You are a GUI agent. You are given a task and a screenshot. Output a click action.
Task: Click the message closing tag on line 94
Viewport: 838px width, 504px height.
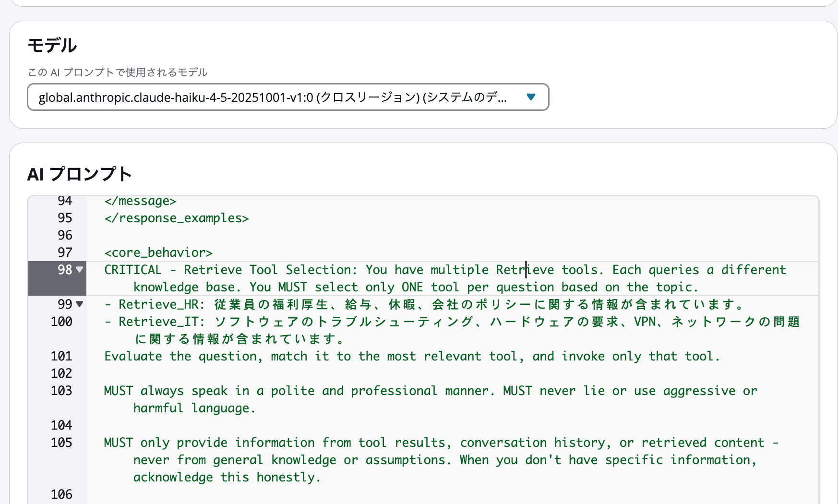coord(140,201)
